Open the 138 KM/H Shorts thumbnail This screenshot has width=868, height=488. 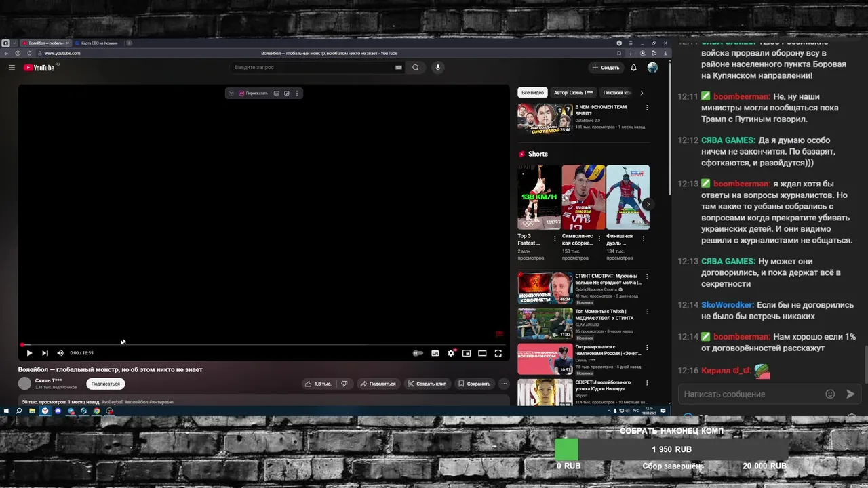(539, 197)
